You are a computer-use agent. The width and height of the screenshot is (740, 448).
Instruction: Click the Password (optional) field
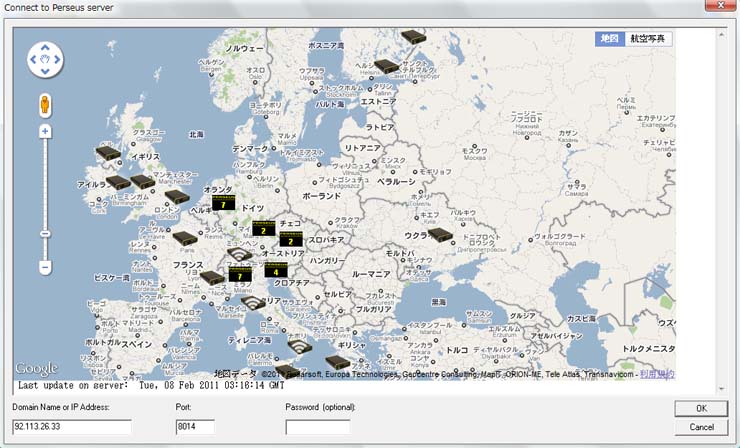[x=318, y=427]
